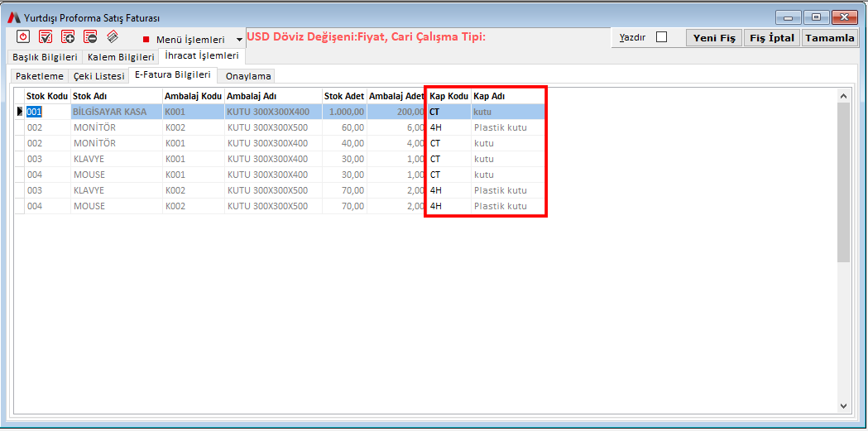This screenshot has width=868, height=431.
Task: Open the Çeki Listesi sub-tab
Action: 98,76
